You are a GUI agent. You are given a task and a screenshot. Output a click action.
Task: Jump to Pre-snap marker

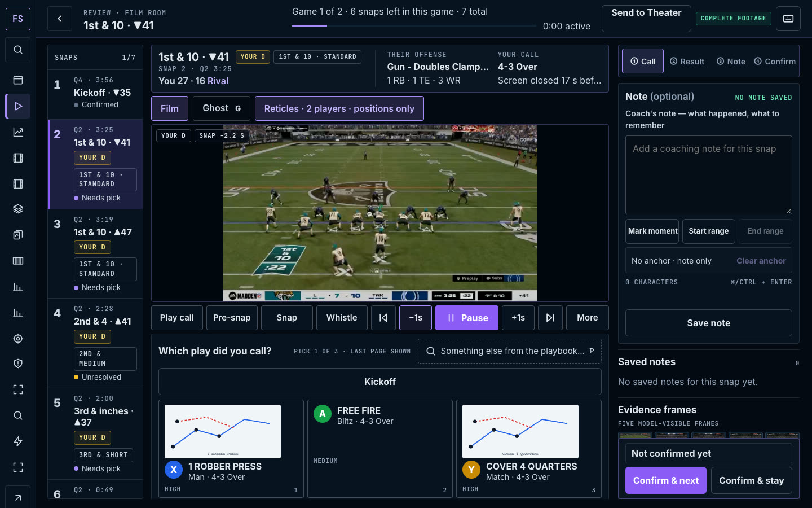[232, 318]
